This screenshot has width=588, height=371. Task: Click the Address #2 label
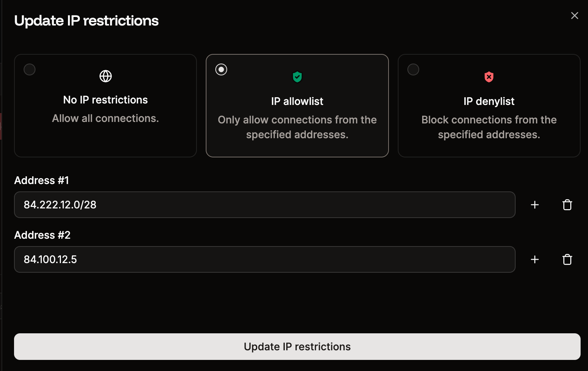pos(42,235)
